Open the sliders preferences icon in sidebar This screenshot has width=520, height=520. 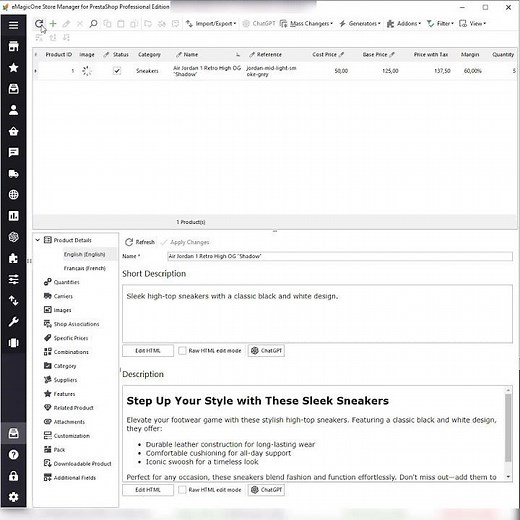click(x=13, y=279)
